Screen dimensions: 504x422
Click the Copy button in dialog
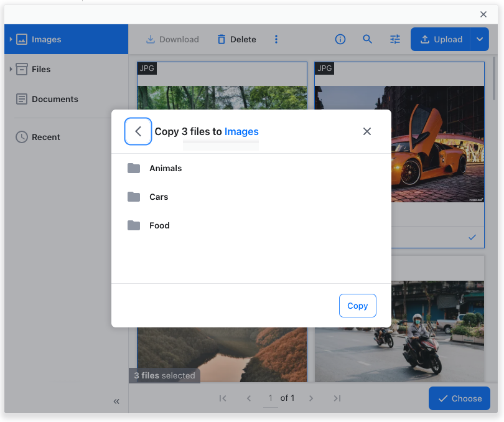[x=357, y=306]
